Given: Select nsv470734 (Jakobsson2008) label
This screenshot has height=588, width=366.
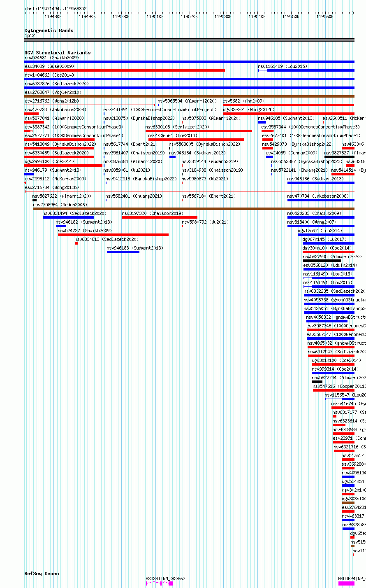Looking at the screenshot, I should pyautogui.click(x=318, y=196).
